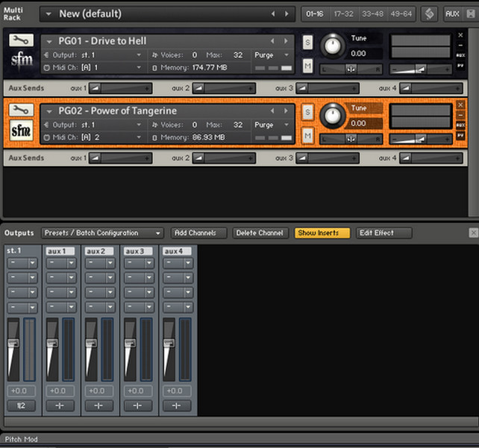
Task: Go to next instrument after Drive to Hell
Action: click(x=284, y=41)
